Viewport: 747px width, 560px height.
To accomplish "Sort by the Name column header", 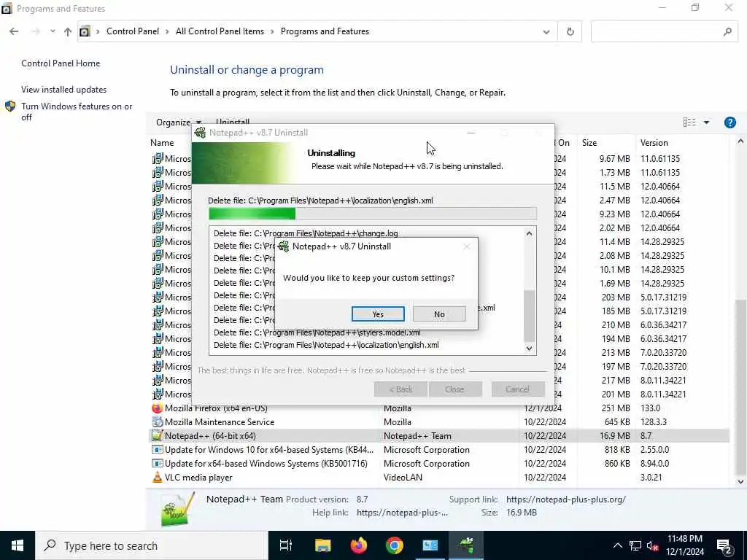I will tap(162, 143).
